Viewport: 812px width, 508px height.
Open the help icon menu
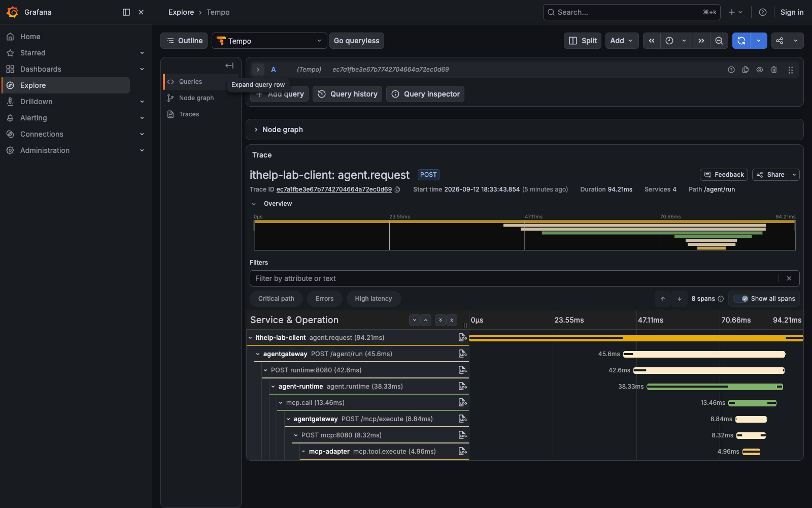point(763,12)
